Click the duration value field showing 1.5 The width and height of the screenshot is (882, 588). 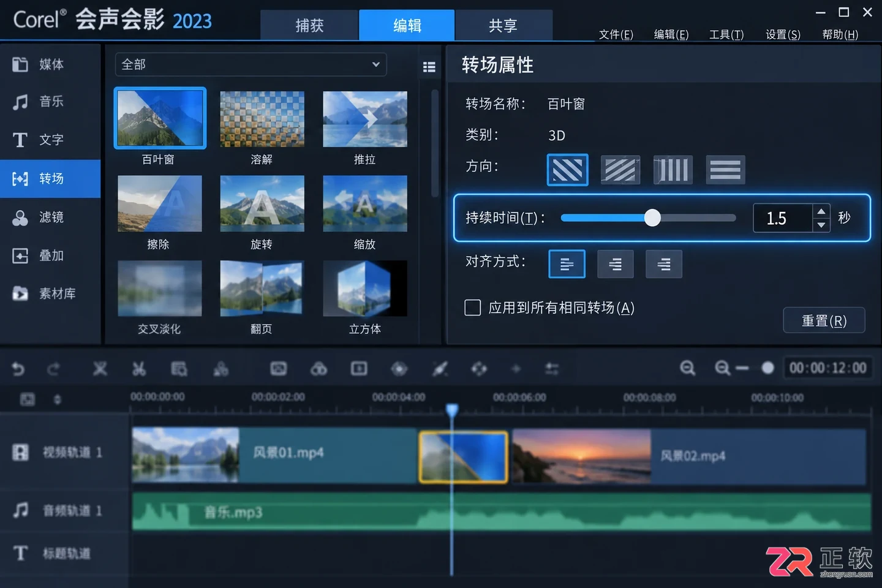click(x=783, y=218)
